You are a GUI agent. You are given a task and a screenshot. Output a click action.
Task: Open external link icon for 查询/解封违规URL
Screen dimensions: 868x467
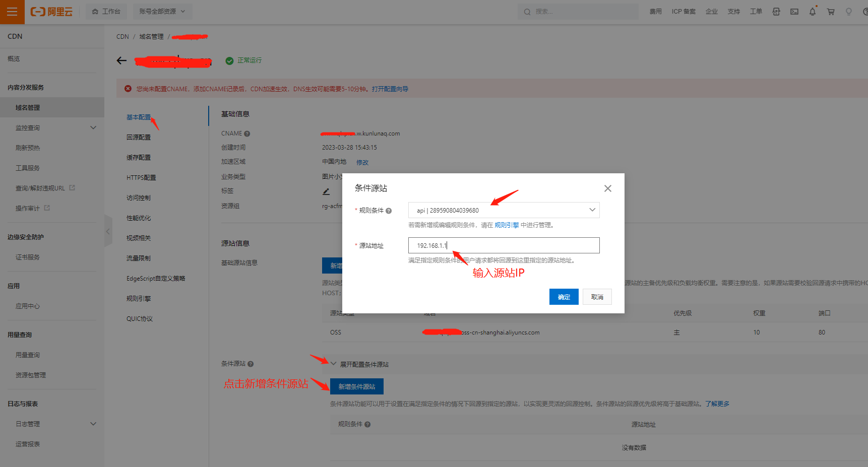(72, 188)
